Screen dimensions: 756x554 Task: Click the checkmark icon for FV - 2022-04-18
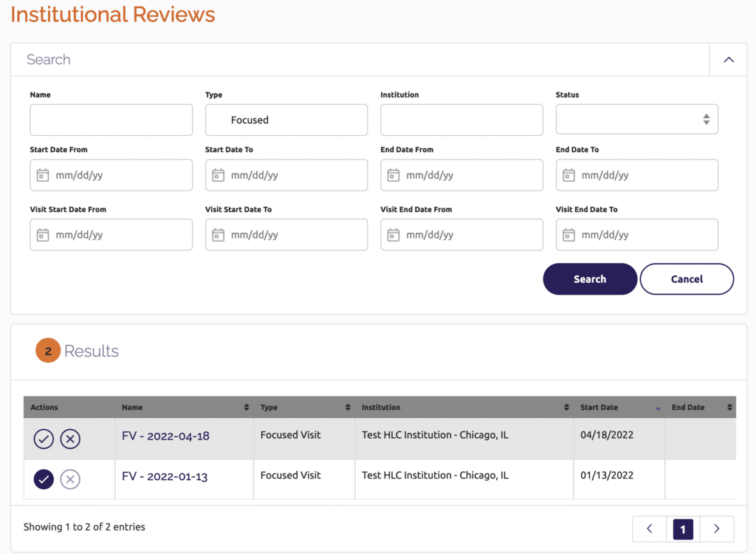click(44, 440)
